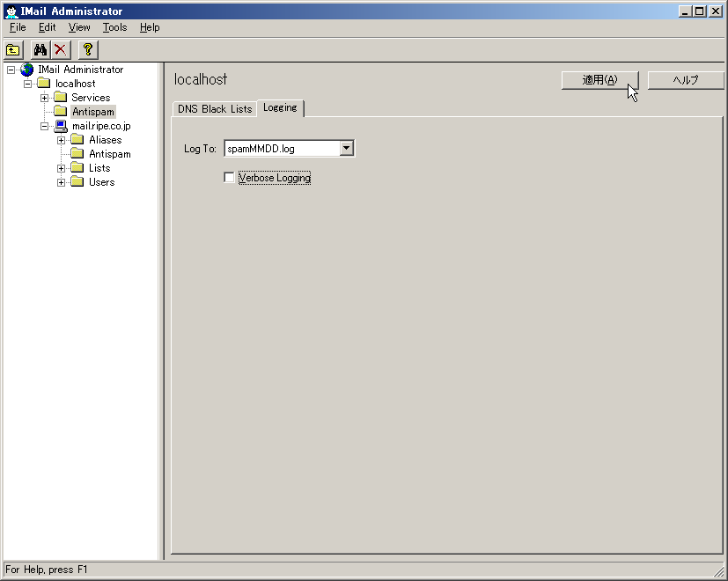Open the Log To dropdown arrow
The height and width of the screenshot is (581, 728).
[x=346, y=148]
